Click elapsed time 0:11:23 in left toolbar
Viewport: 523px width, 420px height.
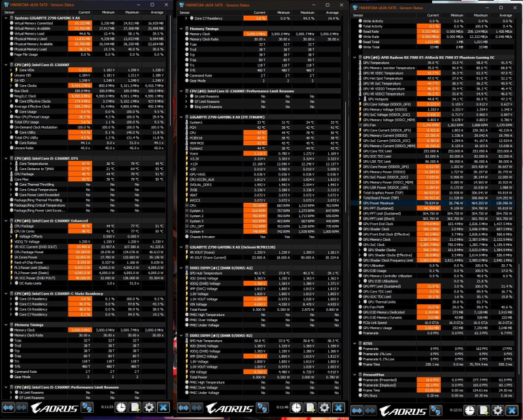pyautogui.click(x=107, y=408)
